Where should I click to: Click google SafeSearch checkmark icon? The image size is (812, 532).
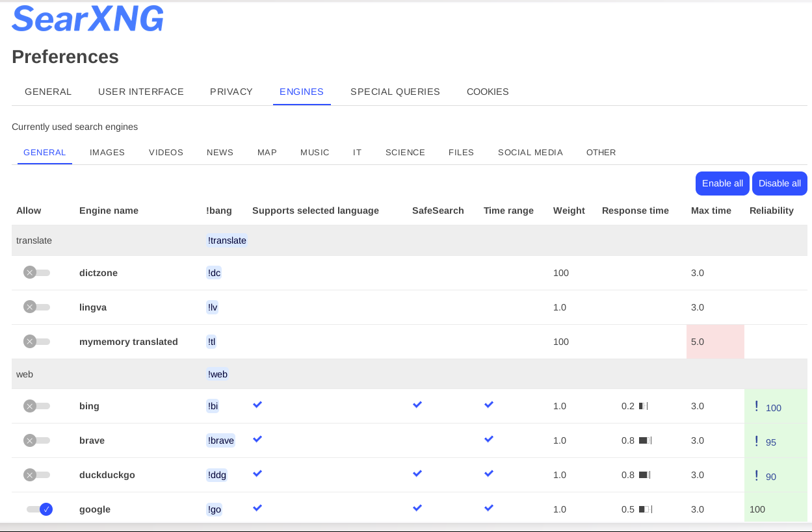[x=417, y=508]
